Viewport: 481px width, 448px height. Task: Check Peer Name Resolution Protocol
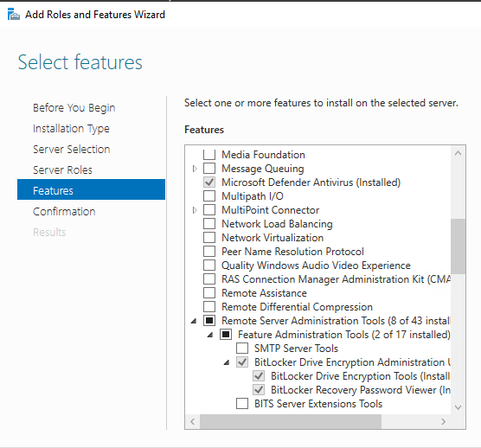tap(209, 251)
